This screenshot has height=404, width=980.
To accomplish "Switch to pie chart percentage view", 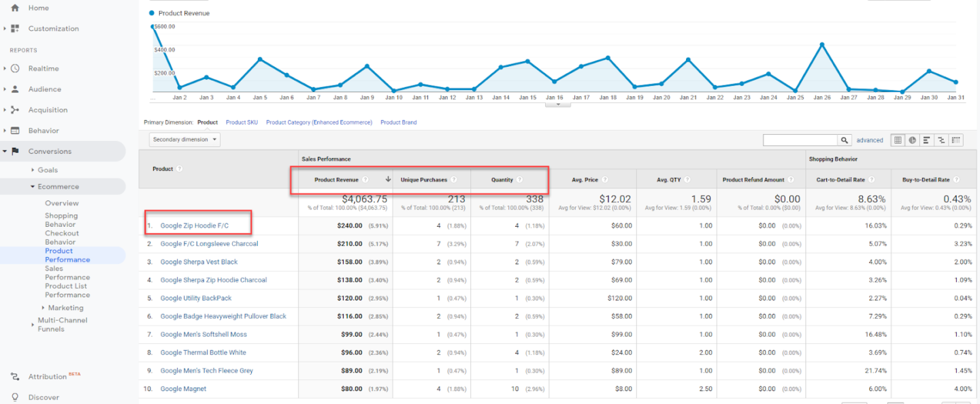I will (912, 140).
